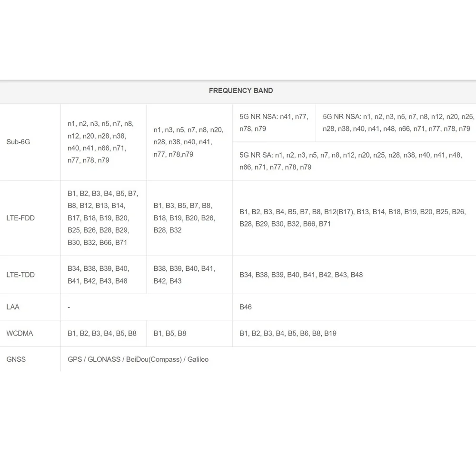Click the GNSS row label
This screenshot has width=476, height=476.
(x=16, y=359)
